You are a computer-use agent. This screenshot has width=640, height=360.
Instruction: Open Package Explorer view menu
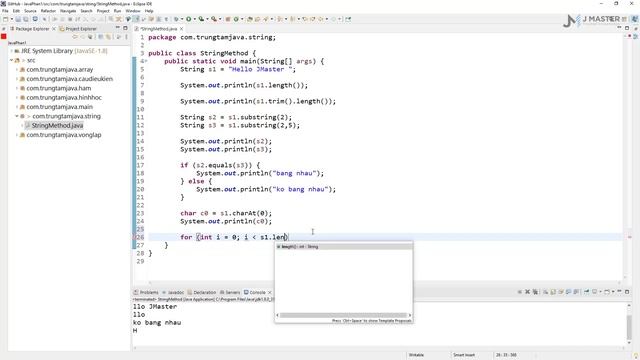pos(126,37)
